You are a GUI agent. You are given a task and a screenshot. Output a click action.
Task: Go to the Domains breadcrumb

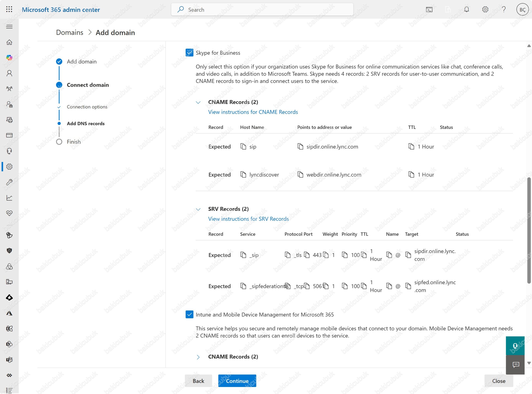coord(70,32)
